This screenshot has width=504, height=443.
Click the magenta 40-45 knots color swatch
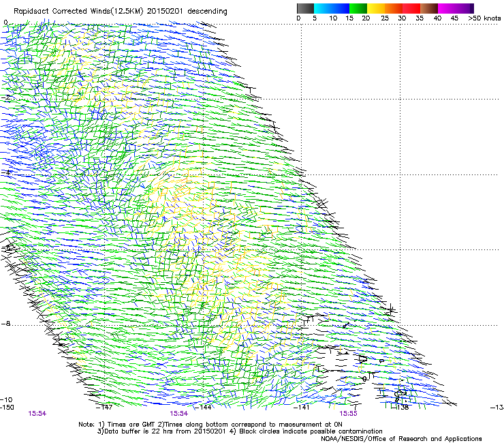[x=447, y=8]
